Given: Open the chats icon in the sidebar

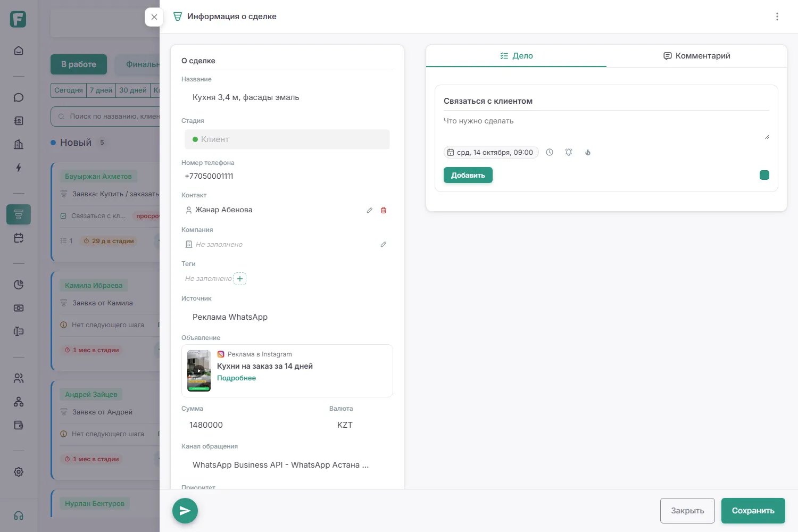Looking at the screenshot, I should click(x=19, y=97).
